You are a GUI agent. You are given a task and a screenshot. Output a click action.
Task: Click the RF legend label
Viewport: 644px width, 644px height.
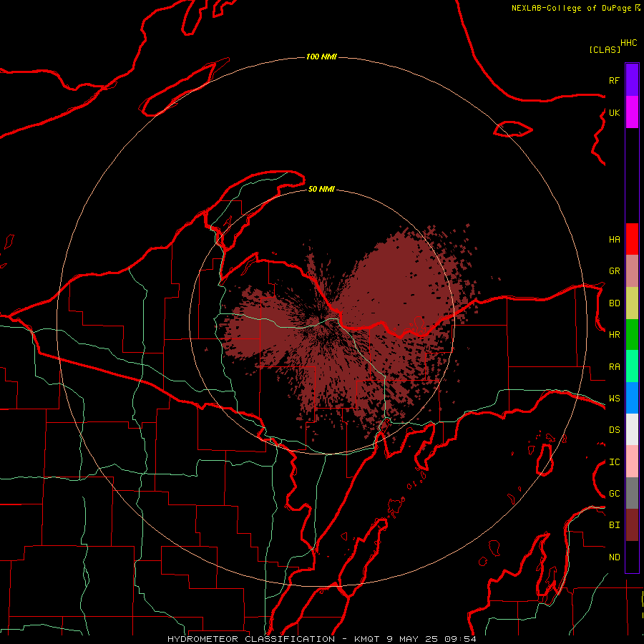coord(614,80)
